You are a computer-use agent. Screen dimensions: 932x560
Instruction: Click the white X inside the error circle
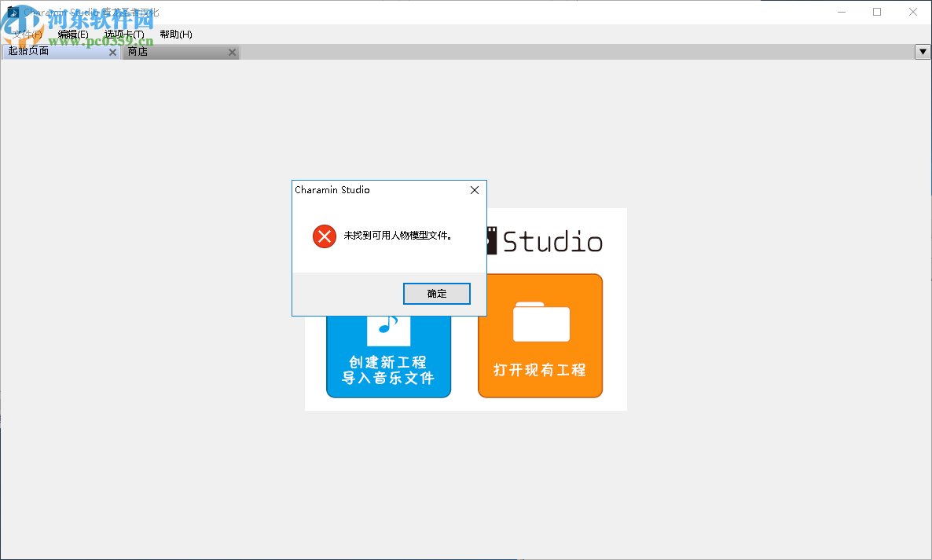(324, 236)
